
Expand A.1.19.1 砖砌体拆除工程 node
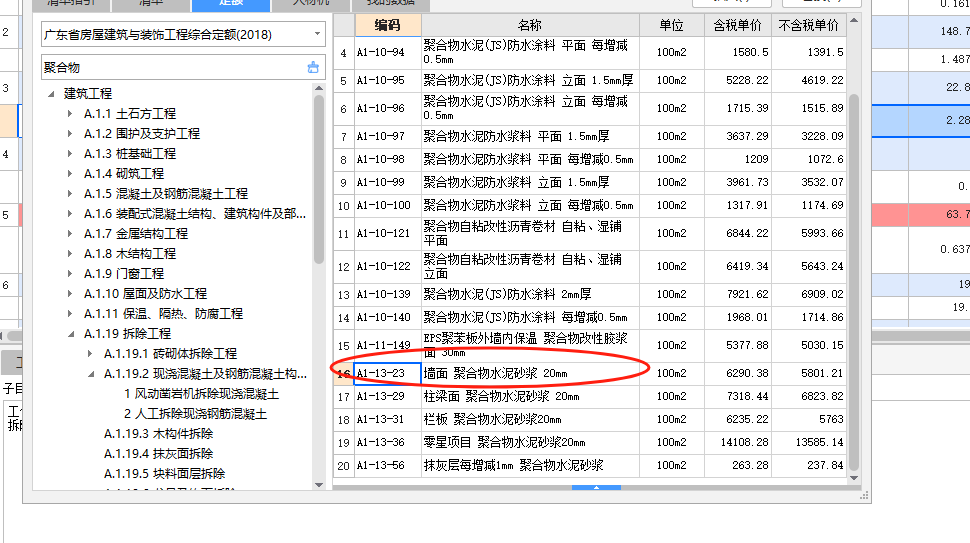coord(90,354)
